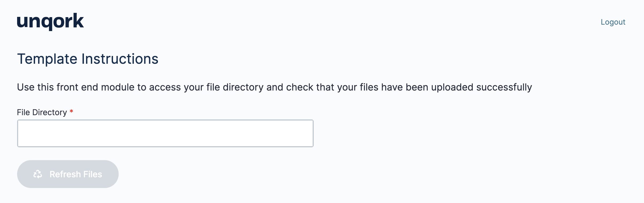
Task: Click the word 'Instructions' in the heading
Action: pos(120,59)
